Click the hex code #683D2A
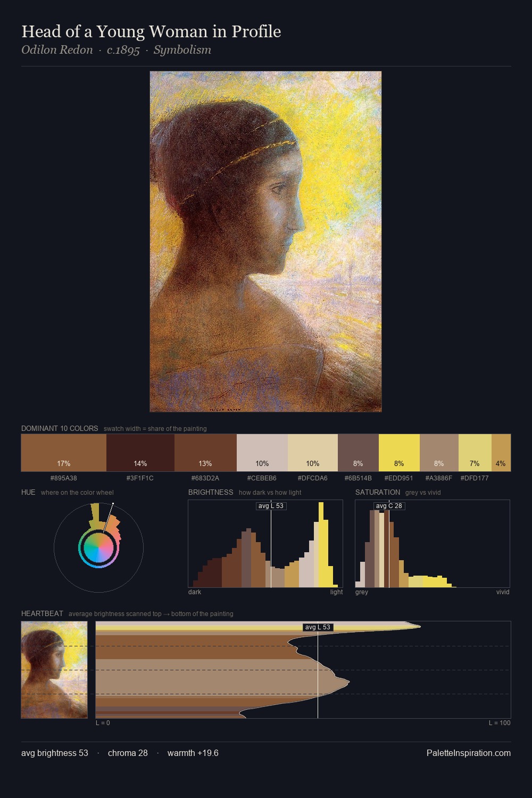The image size is (532, 798). coord(205,478)
